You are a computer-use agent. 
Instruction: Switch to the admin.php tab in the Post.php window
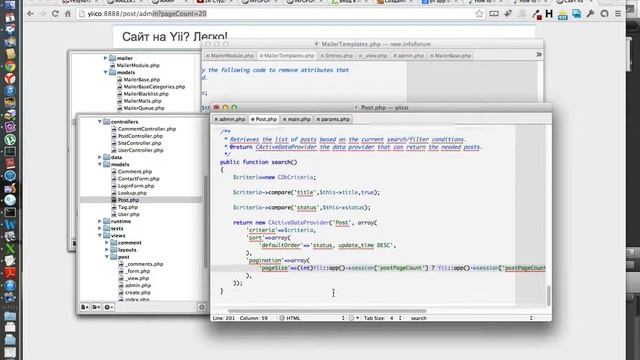coord(230,120)
